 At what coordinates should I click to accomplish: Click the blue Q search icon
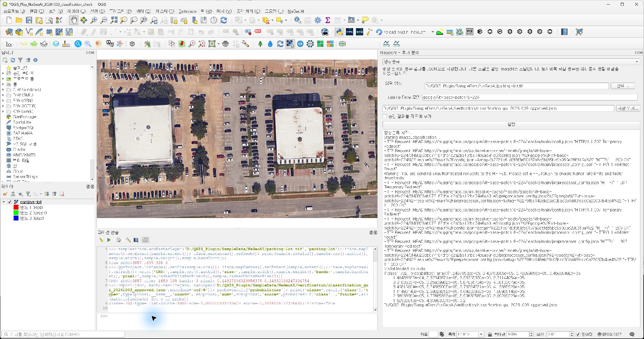click(x=78, y=44)
